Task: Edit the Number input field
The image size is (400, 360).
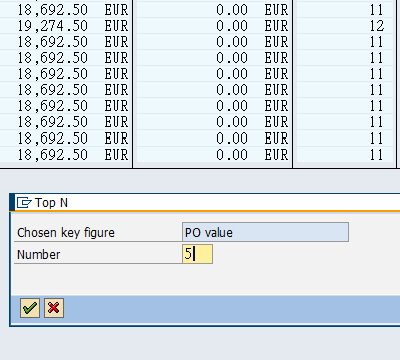Action: pos(197,254)
